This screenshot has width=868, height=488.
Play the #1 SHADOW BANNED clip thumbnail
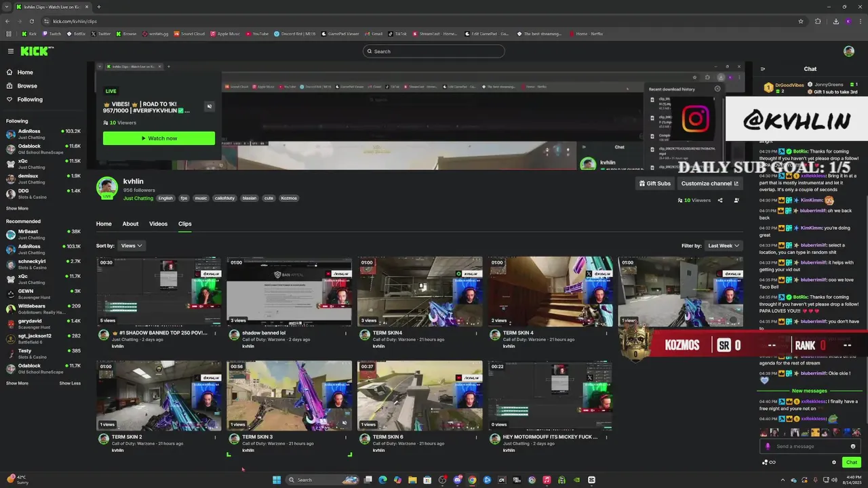pos(159,291)
